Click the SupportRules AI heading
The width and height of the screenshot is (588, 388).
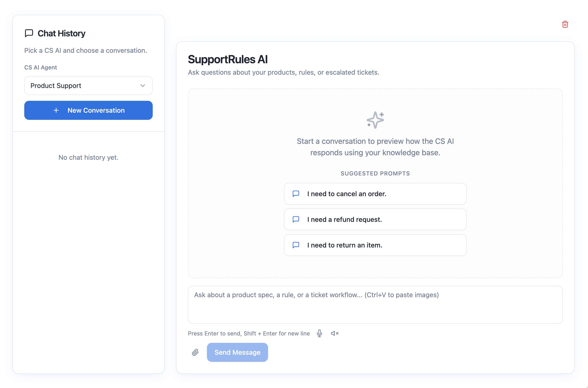click(228, 59)
